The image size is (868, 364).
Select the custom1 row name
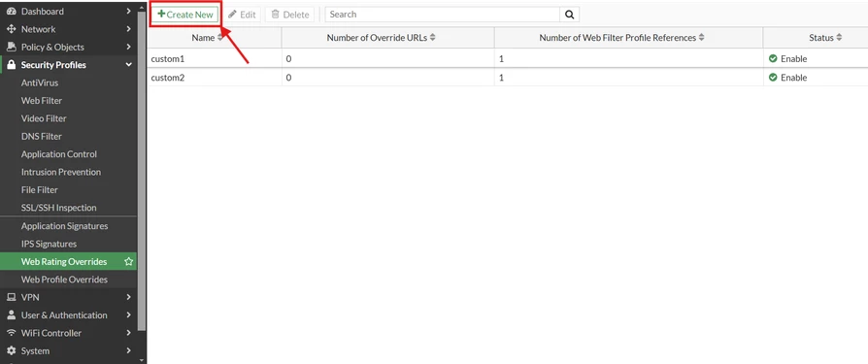tap(167, 58)
